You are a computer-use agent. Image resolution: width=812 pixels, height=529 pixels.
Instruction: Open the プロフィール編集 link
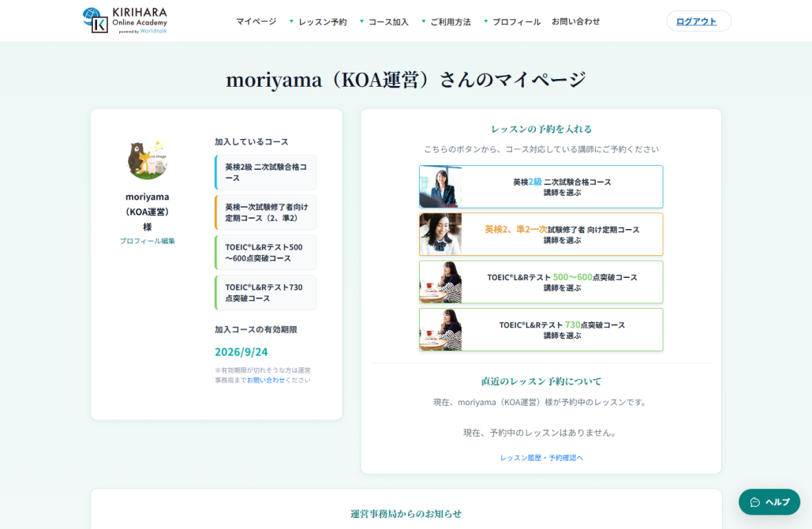click(x=147, y=241)
